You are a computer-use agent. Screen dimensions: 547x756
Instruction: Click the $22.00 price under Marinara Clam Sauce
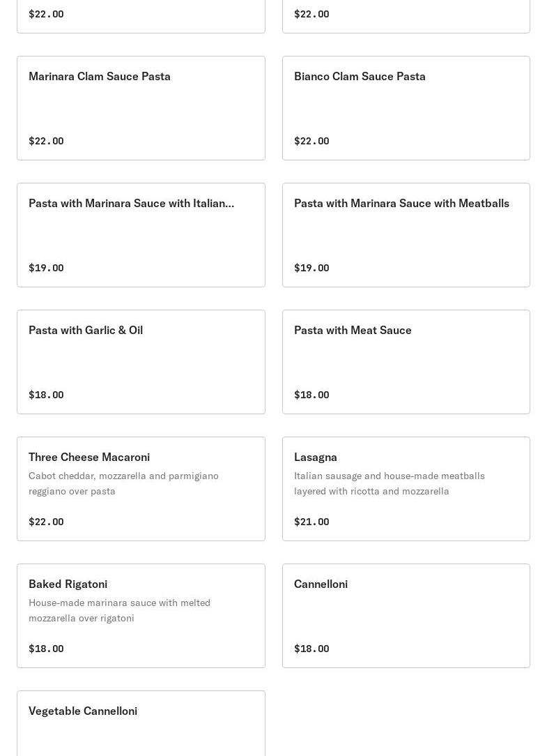pyautogui.click(x=46, y=141)
